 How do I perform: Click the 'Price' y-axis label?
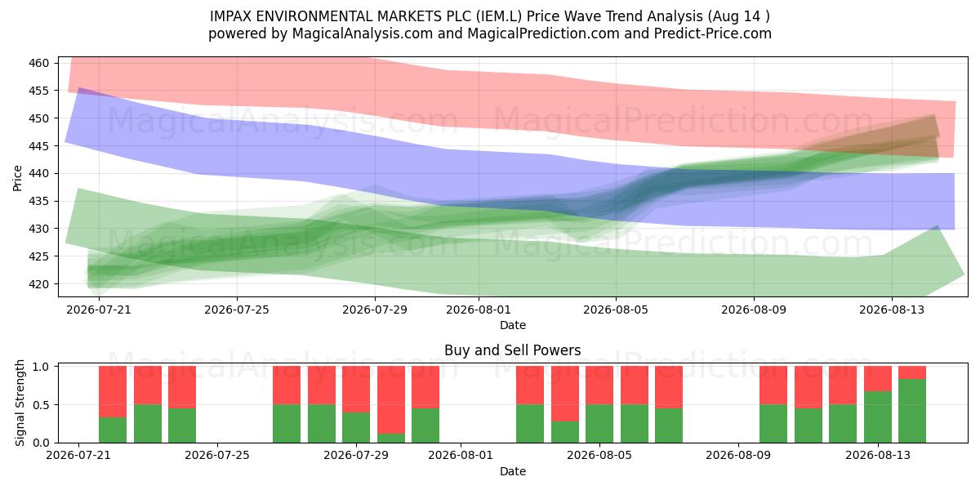click(19, 176)
